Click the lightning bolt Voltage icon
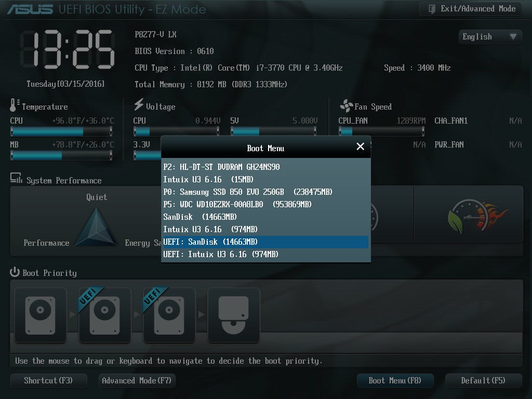This screenshot has width=532, height=399. coord(138,104)
